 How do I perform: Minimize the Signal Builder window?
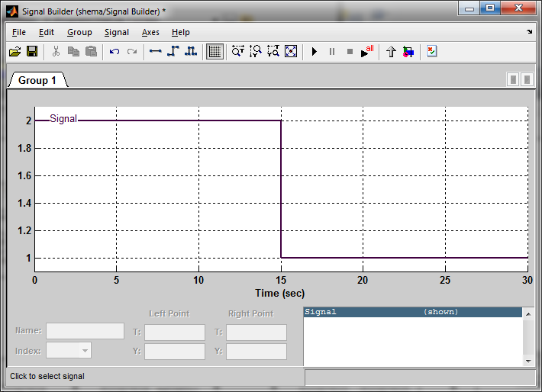(x=469, y=8)
